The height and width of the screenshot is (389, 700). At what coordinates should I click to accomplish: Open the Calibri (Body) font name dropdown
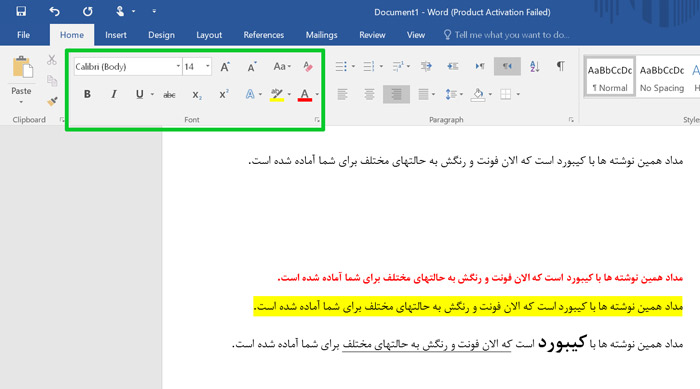pyautogui.click(x=178, y=67)
